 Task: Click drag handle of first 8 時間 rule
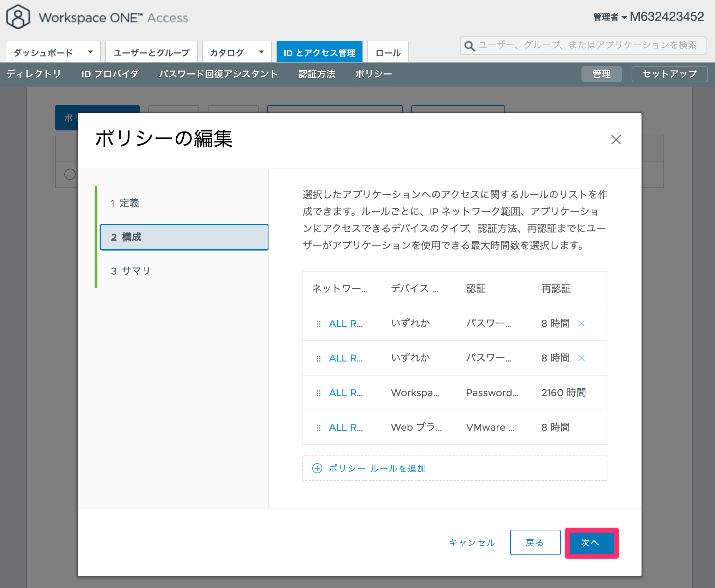pos(318,324)
